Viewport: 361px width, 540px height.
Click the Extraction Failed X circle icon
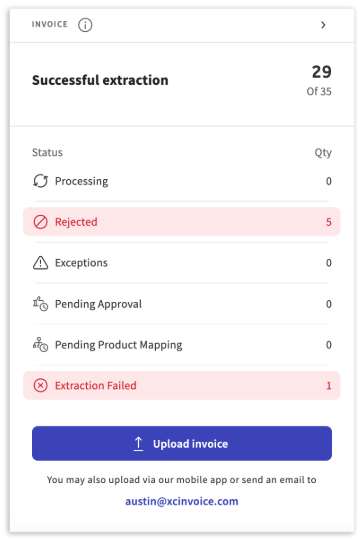40,385
